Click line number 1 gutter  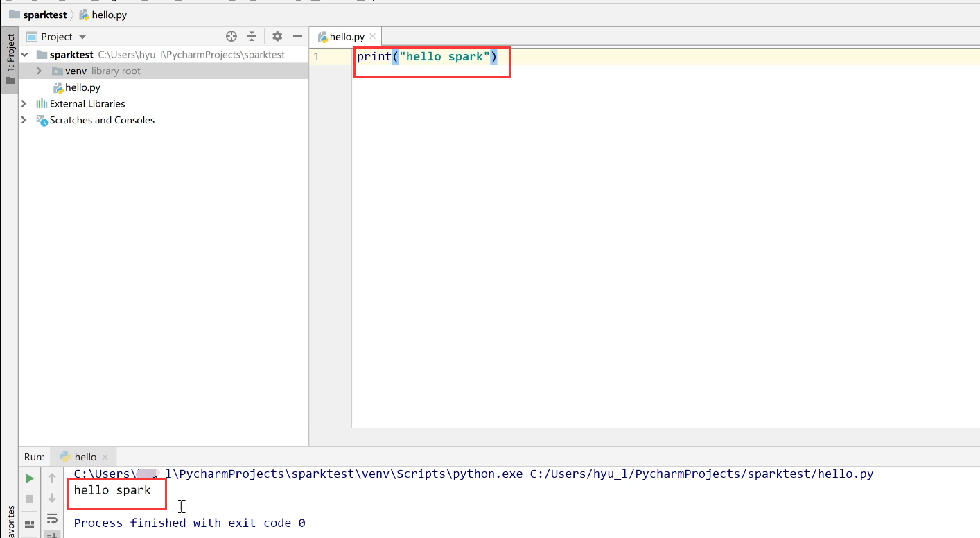coord(317,57)
